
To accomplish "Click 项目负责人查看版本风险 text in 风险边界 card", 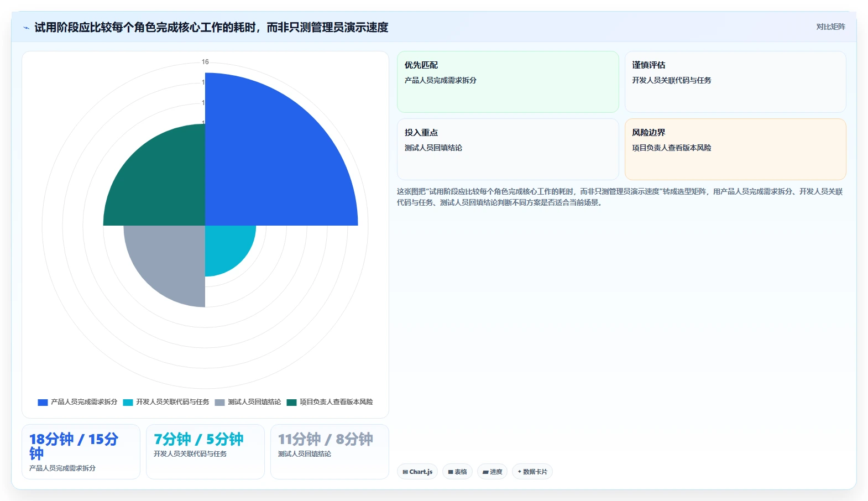I will pyautogui.click(x=672, y=148).
